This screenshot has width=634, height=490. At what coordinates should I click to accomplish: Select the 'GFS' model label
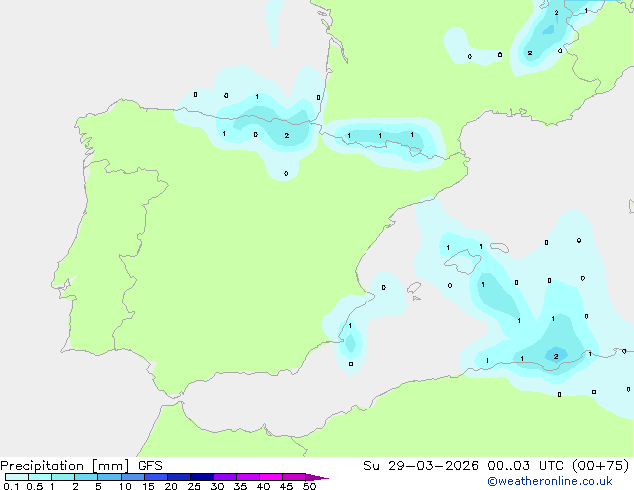150,466
